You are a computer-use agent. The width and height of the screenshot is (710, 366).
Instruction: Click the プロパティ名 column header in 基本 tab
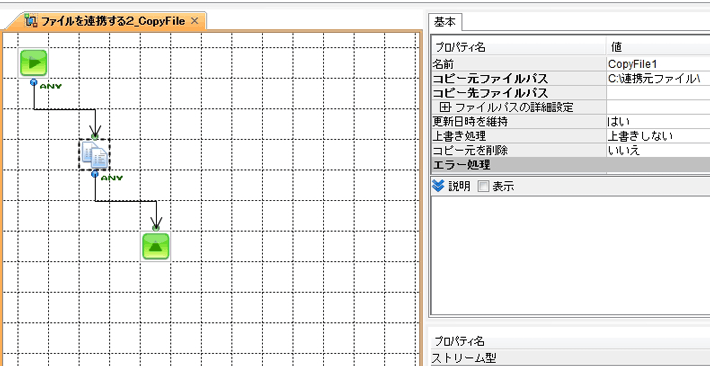[518, 47]
